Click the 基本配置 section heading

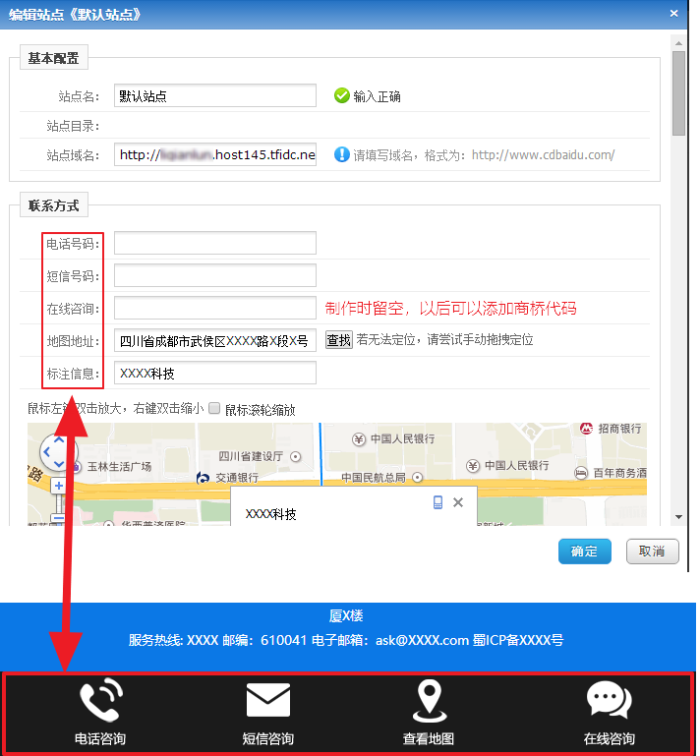click(53, 58)
